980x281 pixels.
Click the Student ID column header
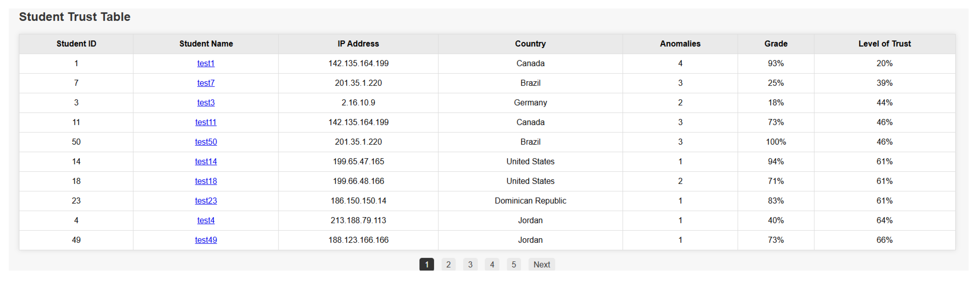76,44
